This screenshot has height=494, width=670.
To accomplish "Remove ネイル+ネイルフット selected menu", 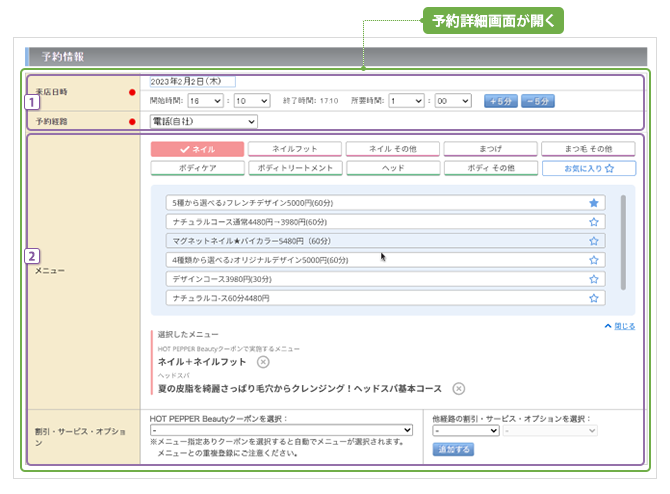I will point(263,362).
